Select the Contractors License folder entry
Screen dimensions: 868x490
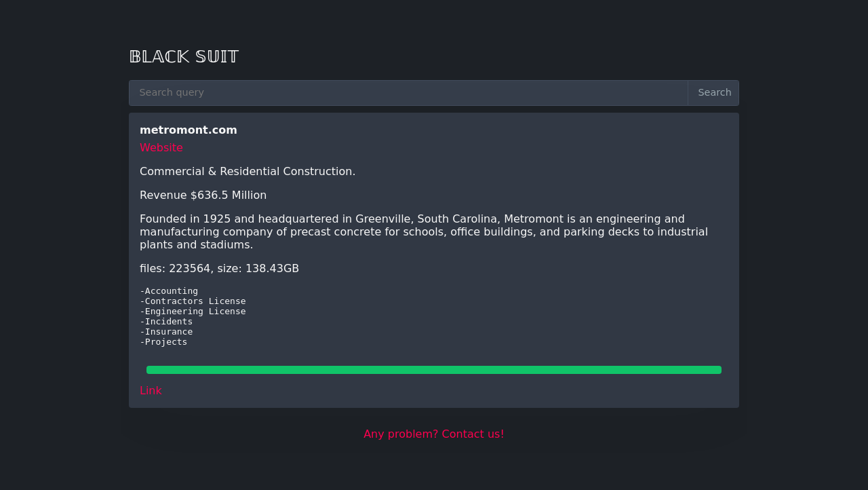pyautogui.click(x=193, y=301)
